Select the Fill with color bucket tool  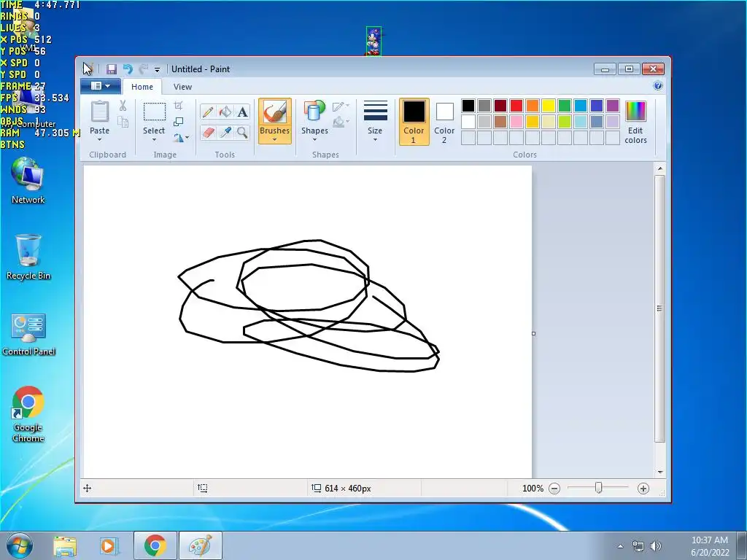click(225, 112)
